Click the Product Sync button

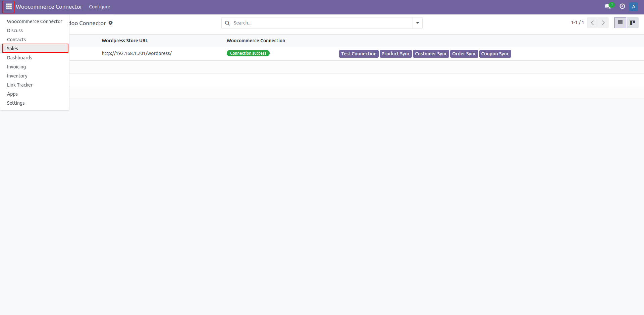click(395, 54)
